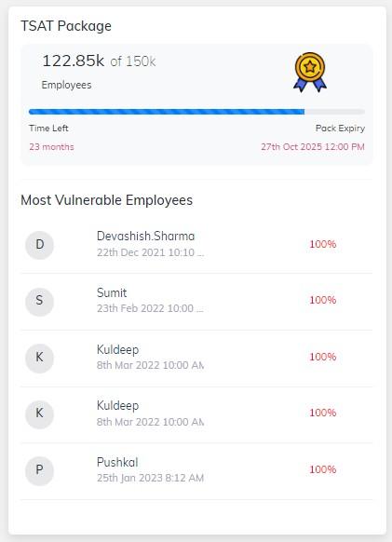
Task: Click the 22th Dec 2021 timestamp
Action: (x=150, y=252)
